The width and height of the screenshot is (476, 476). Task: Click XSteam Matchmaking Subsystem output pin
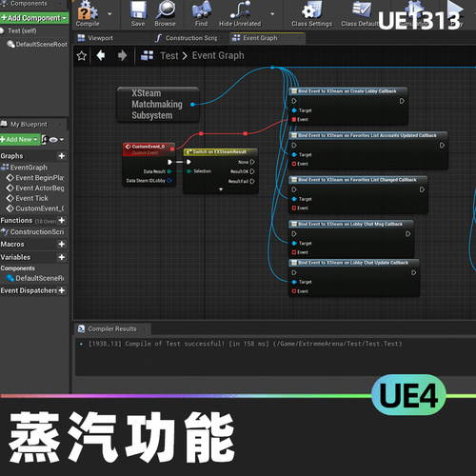(x=192, y=104)
